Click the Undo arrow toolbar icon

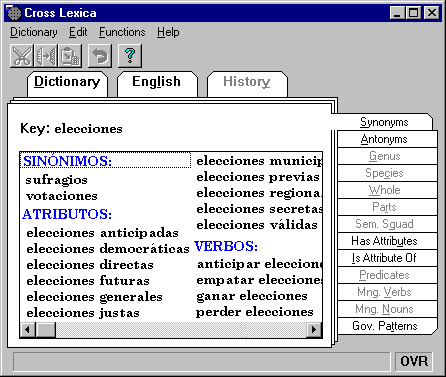click(x=100, y=56)
